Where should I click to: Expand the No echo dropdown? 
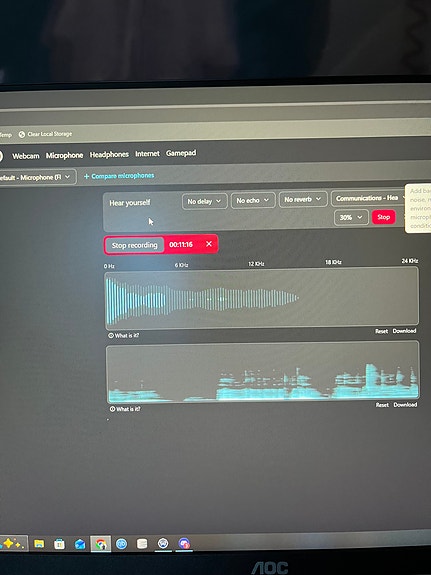coord(253,200)
